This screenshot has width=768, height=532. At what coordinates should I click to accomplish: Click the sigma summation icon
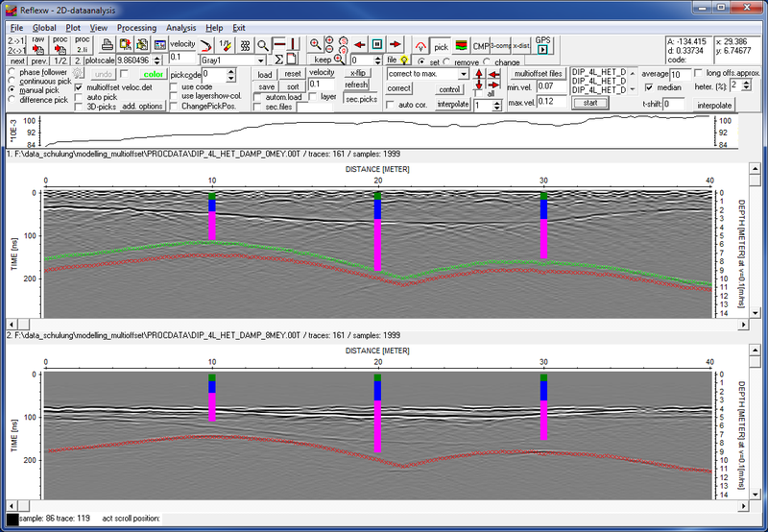pos(278,60)
